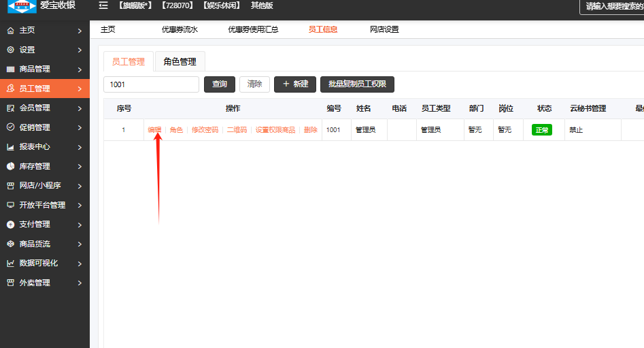Expand the 开放平台管理 chevron arrow
The image size is (644, 348).
coord(80,205)
